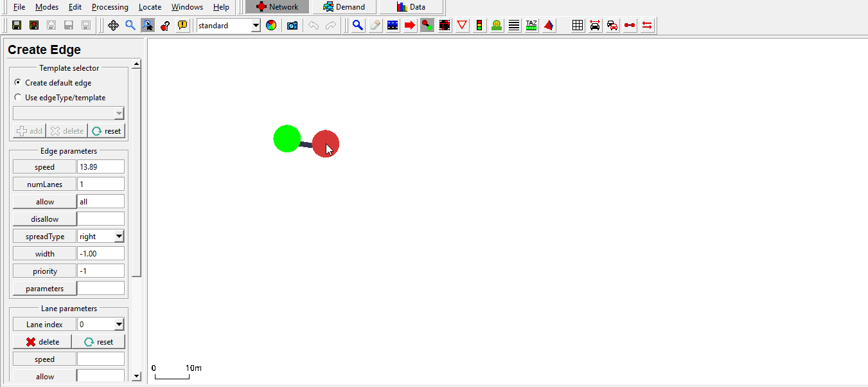Open the color wheel view settings
868x387 pixels.
click(x=271, y=26)
